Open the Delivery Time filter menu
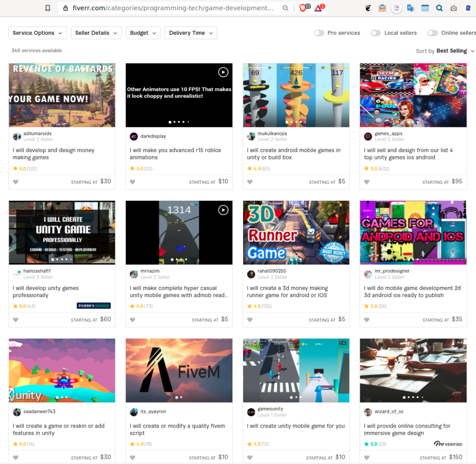The width and height of the screenshot is (476, 464). [191, 33]
